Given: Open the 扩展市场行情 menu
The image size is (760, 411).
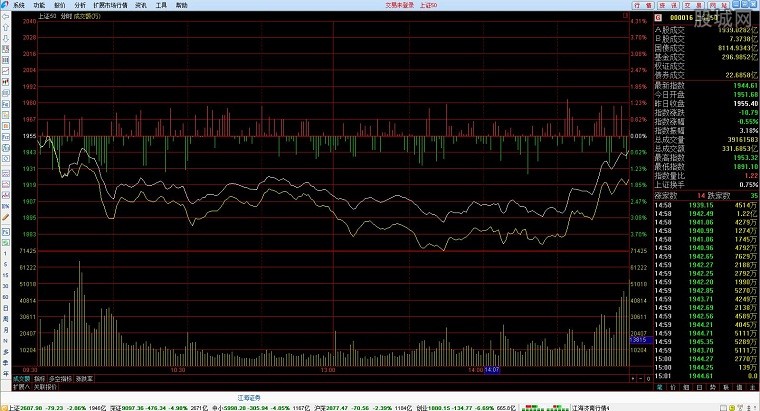Looking at the screenshot, I should point(112,5).
